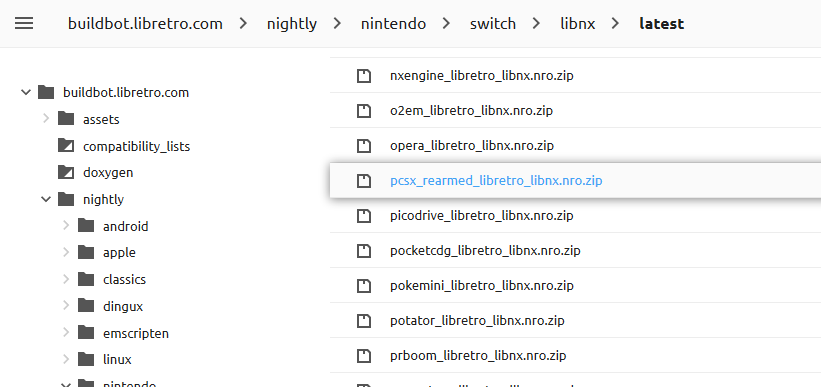Click the emscripten folder icon
The width and height of the screenshot is (821, 387).
point(86,333)
